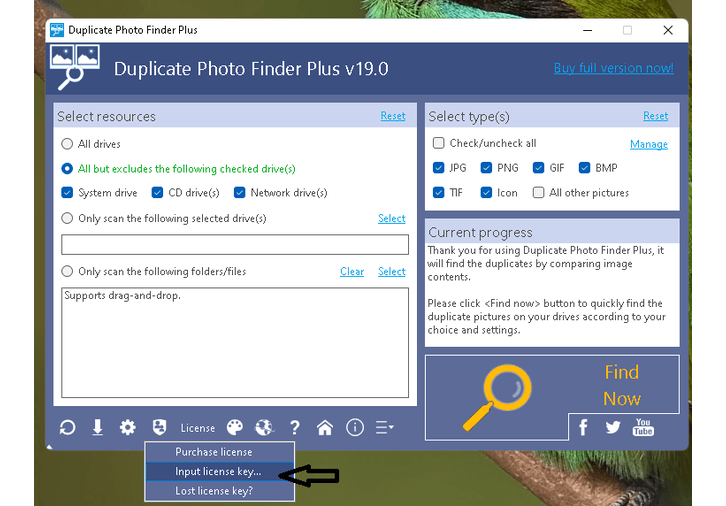Open the info circle icon
The image size is (726, 506).
(x=355, y=427)
